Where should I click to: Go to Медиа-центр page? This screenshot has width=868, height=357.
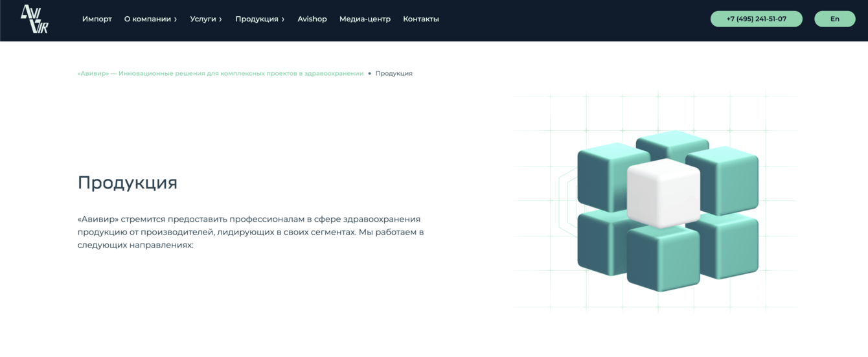click(x=365, y=19)
